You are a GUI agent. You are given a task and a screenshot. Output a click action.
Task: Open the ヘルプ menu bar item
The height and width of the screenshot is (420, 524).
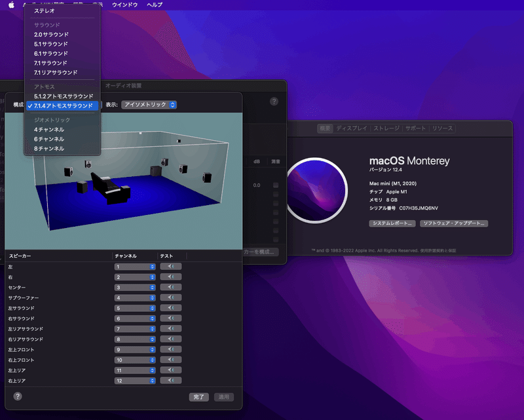[155, 5]
